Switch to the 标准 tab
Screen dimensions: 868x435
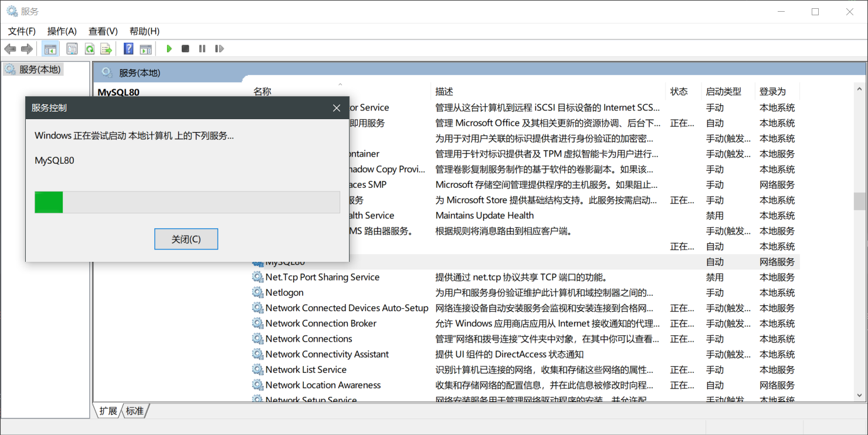click(x=134, y=411)
